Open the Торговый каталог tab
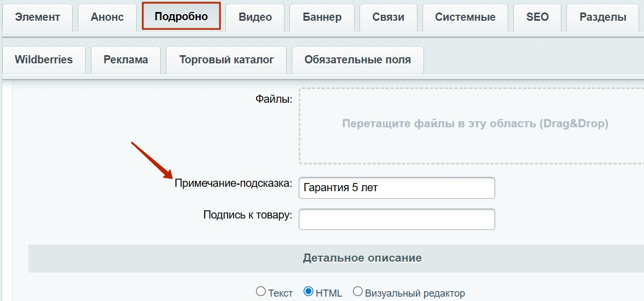The height and width of the screenshot is (301, 644). 227,60
